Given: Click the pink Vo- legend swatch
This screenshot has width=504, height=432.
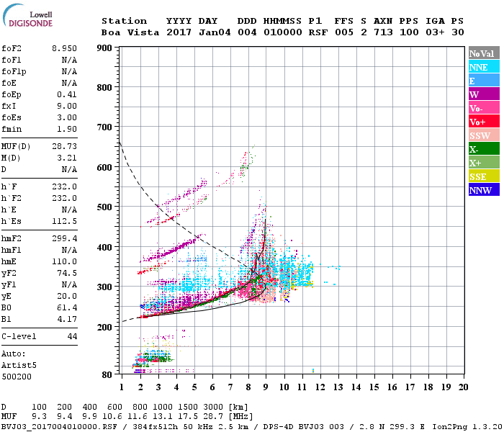Looking at the screenshot, I should (x=484, y=108).
